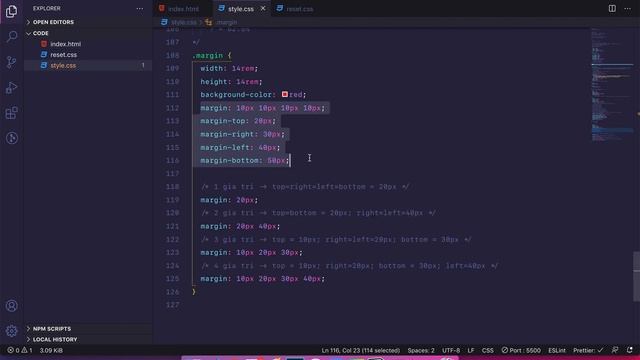Place cursor on 'width: 14rem;' line
Viewport: 640px width, 360px height.
[229, 68]
